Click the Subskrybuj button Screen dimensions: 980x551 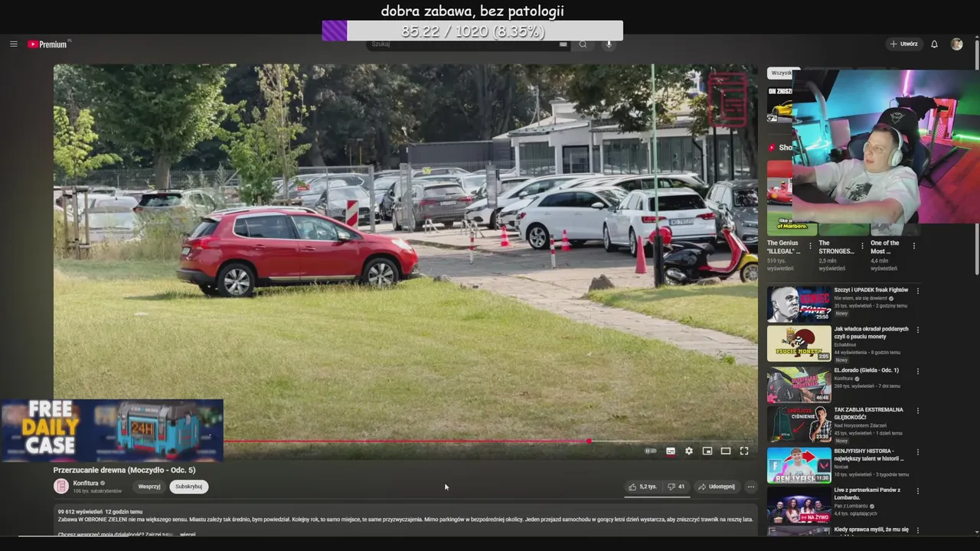188,487
